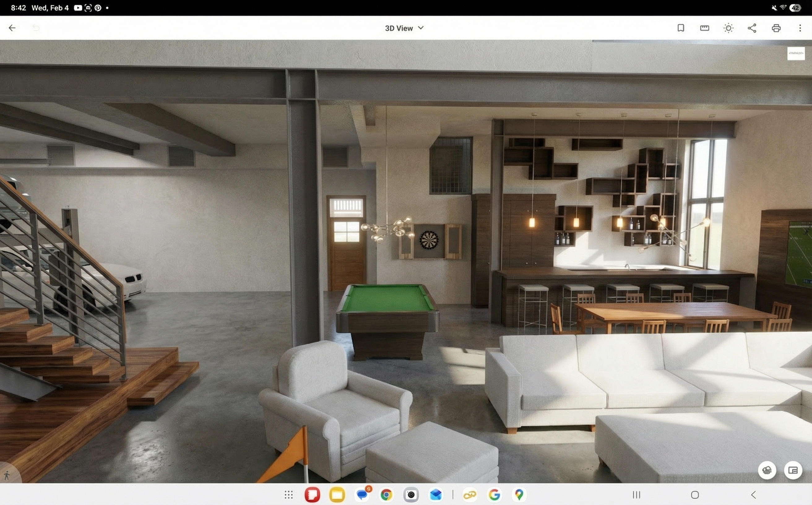The image size is (812, 505).
Task: Click the logo thumbnail in the top-right corner
Action: [796, 54]
